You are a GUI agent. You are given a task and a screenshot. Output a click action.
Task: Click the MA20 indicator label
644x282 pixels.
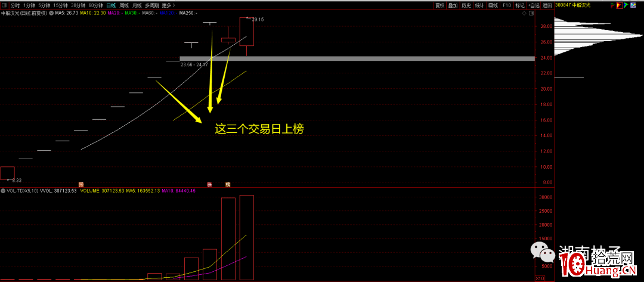tap(116, 13)
